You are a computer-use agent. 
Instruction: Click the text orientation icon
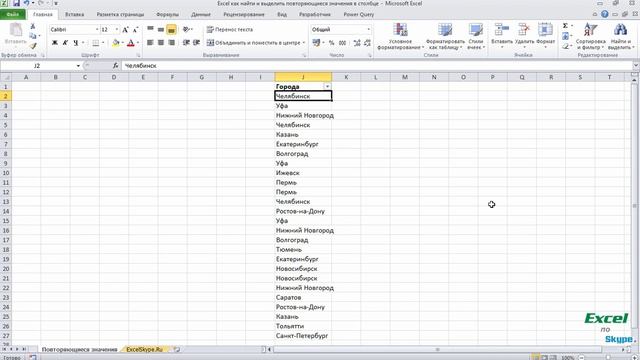click(186, 29)
